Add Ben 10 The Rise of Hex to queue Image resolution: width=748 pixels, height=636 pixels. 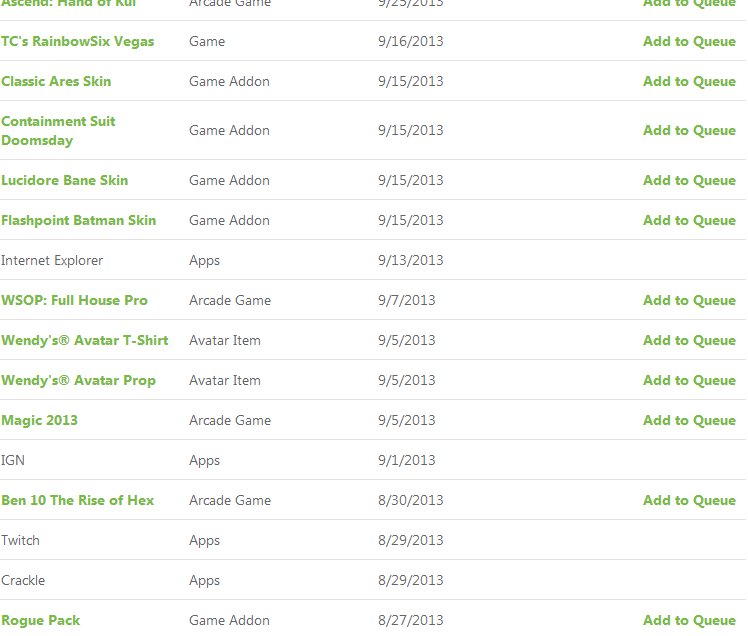pos(689,500)
